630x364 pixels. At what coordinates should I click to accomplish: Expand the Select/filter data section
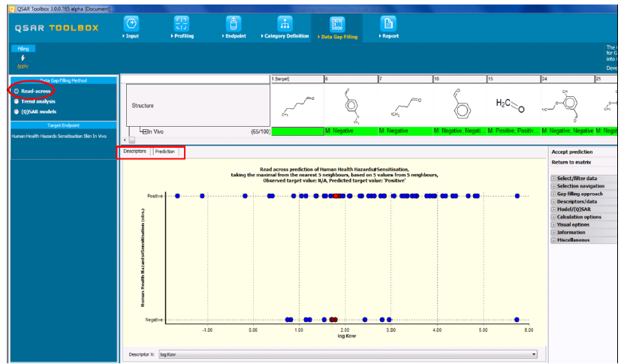click(x=553, y=179)
